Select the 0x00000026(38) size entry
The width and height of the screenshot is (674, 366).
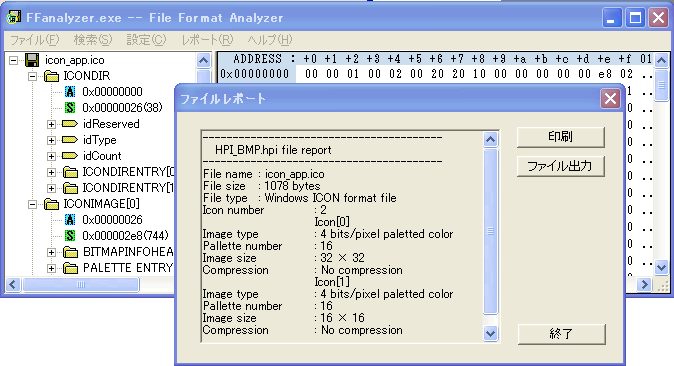[123, 108]
